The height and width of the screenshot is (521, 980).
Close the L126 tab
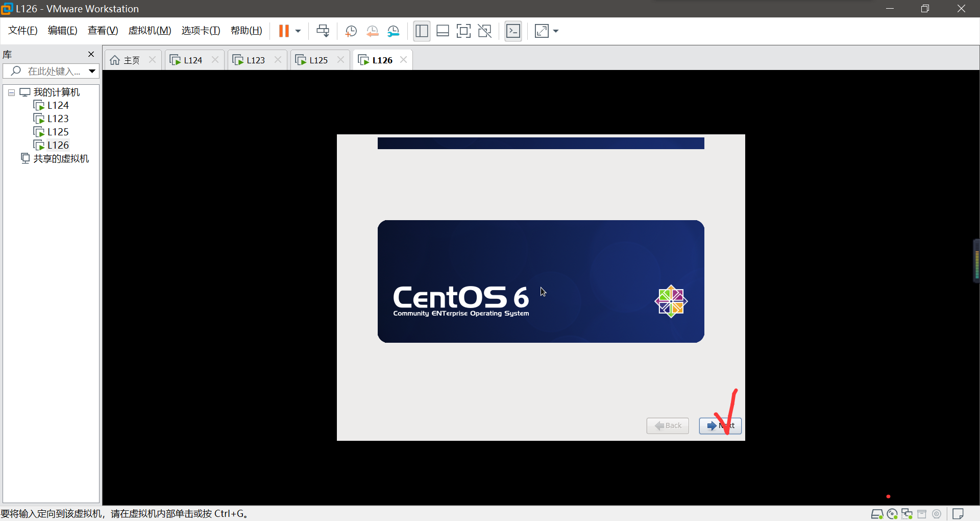[x=403, y=60]
